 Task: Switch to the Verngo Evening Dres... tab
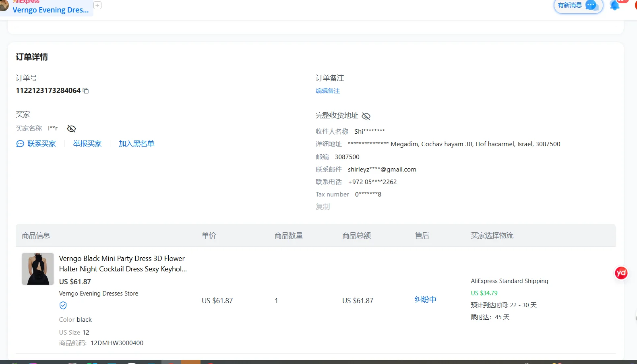pyautogui.click(x=51, y=10)
